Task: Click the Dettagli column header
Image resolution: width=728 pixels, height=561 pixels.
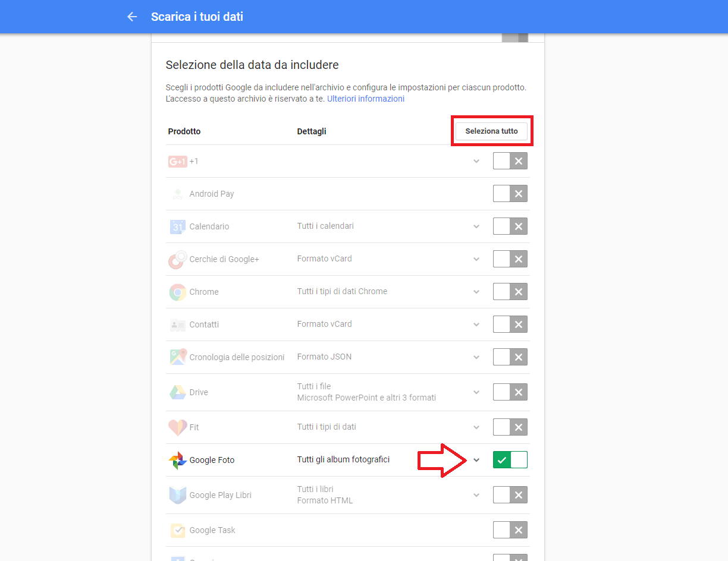Action: [312, 131]
